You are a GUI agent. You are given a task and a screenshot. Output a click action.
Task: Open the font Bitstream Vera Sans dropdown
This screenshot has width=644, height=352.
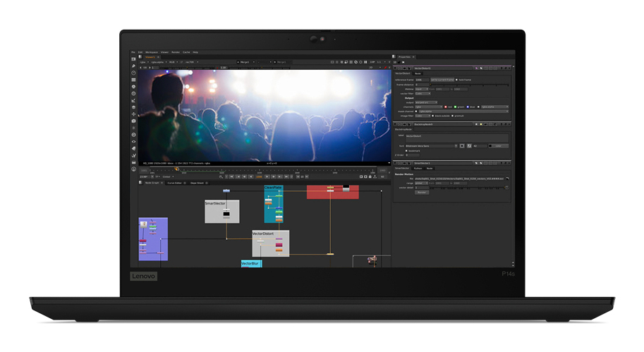[431, 146]
